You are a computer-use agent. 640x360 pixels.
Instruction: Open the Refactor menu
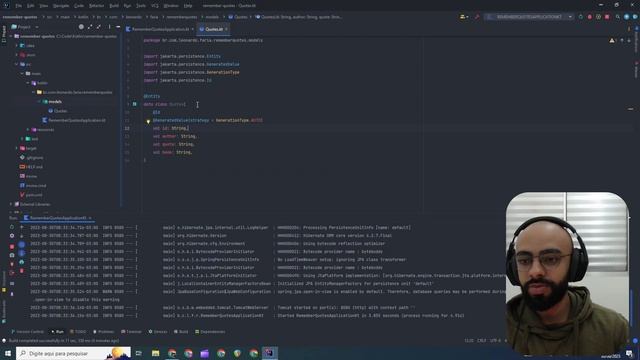point(96,6)
